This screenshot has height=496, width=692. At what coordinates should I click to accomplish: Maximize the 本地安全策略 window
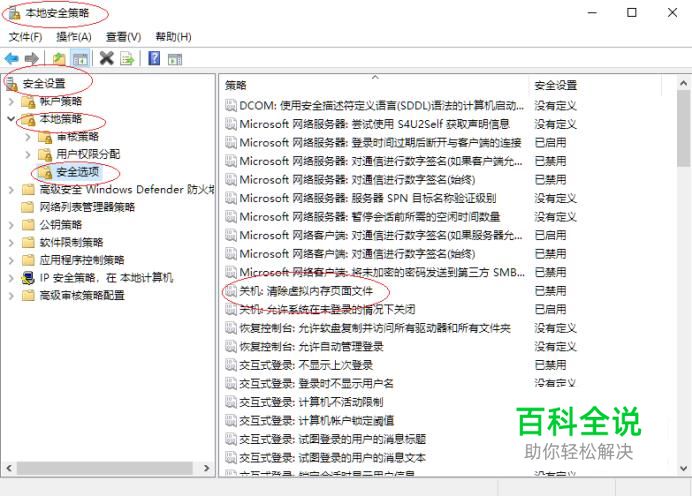click(x=632, y=12)
